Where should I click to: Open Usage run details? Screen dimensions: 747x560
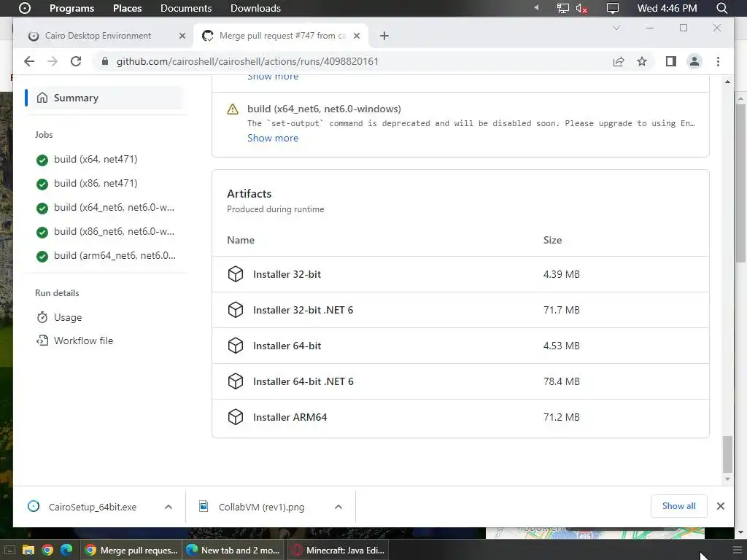coord(68,317)
